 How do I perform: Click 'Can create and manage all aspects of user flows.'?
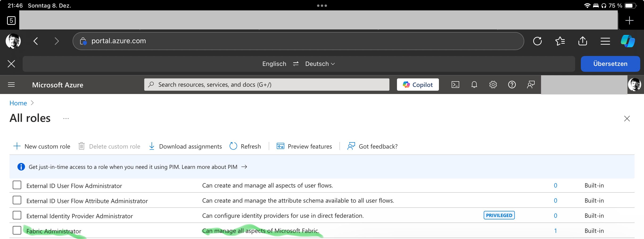pyautogui.click(x=268, y=185)
